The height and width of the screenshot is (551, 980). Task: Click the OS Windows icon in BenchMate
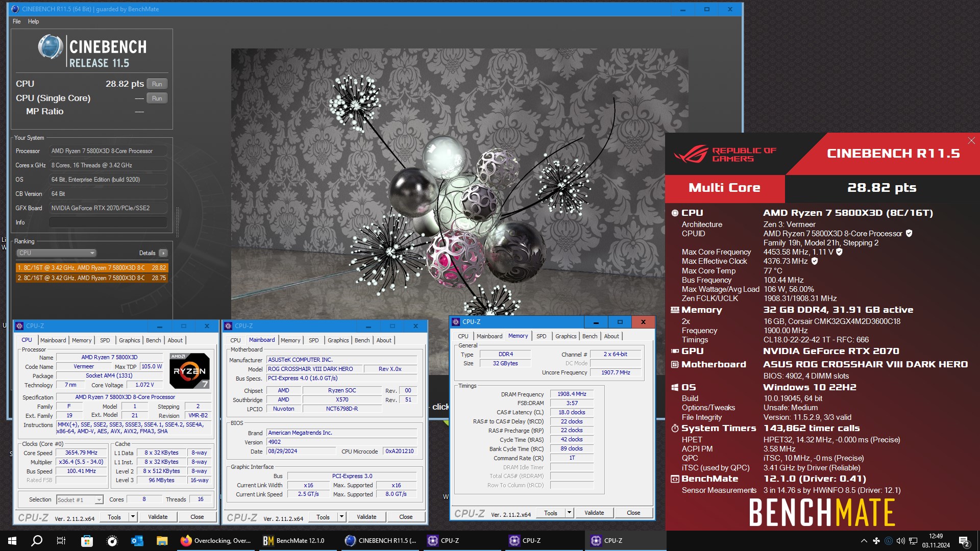click(674, 387)
